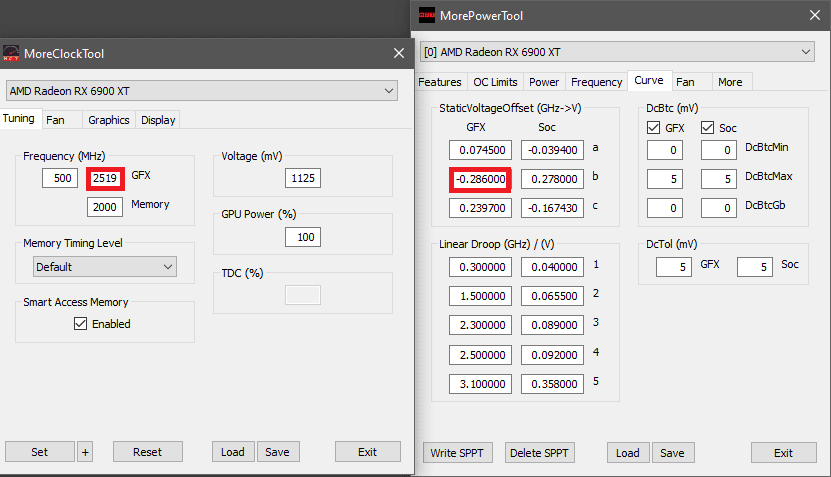Click the Set button in MoreClockTool
Viewport: 831px width, 477px height.
pos(40,452)
